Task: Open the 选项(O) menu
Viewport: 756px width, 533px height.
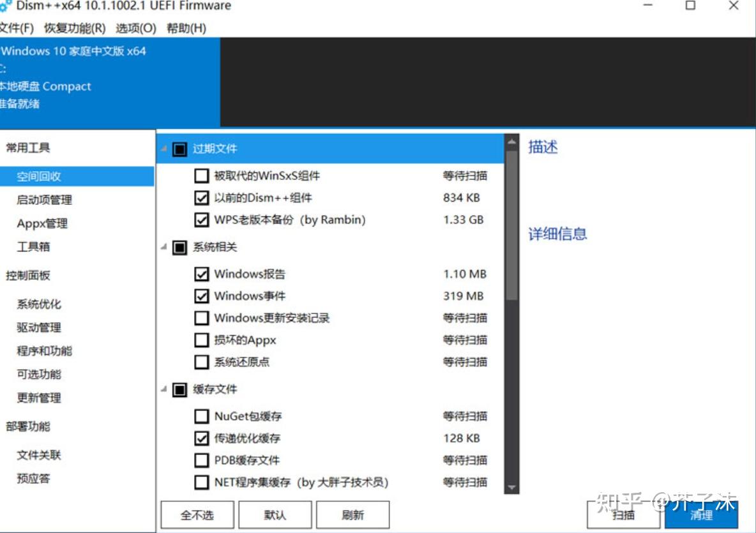Action: pos(136,28)
